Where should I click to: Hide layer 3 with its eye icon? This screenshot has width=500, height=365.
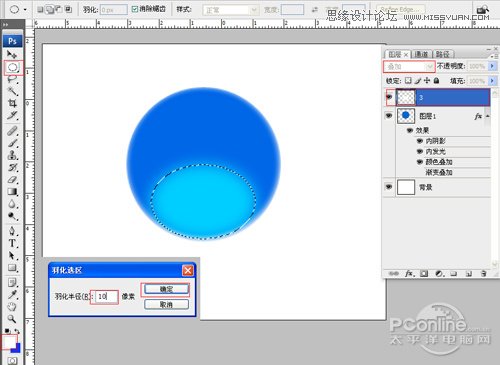(389, 97)
